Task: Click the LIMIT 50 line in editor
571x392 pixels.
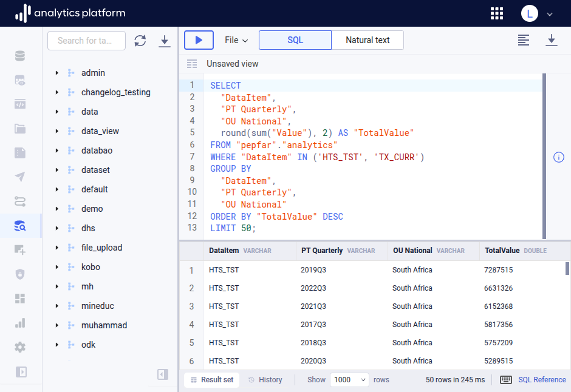Action: (x=233, y=228)
